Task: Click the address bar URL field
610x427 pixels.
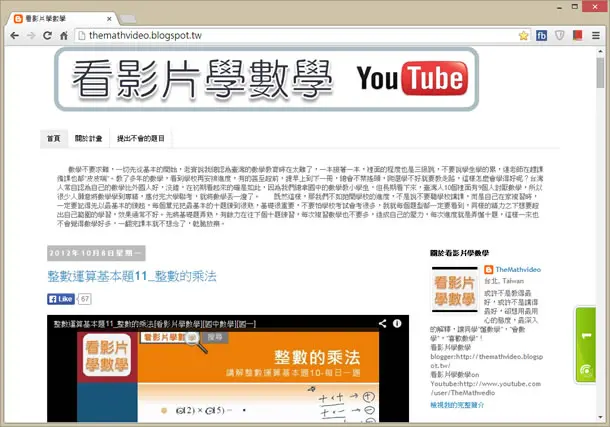Action: pyautogui.click(x=296, y=36)
